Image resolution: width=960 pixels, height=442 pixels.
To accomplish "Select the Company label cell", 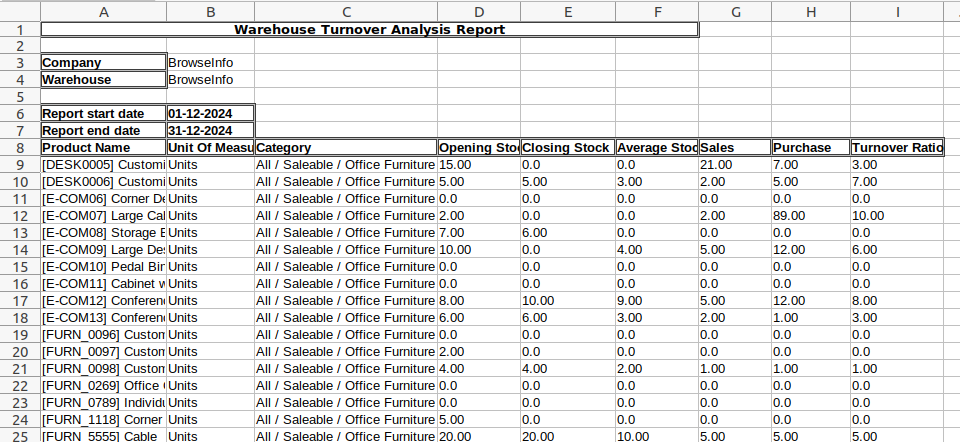I will coord(103,62).
